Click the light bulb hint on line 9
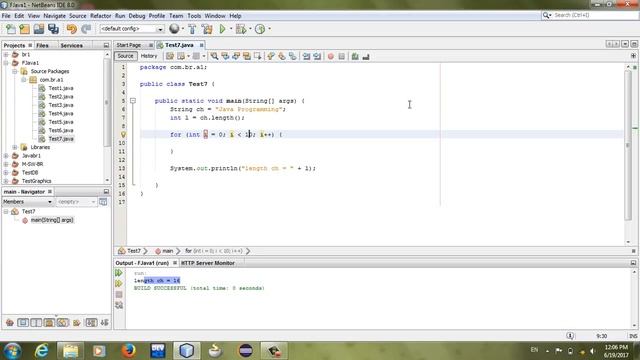Viewport: 640px width, 360px height. pos(123,134)
